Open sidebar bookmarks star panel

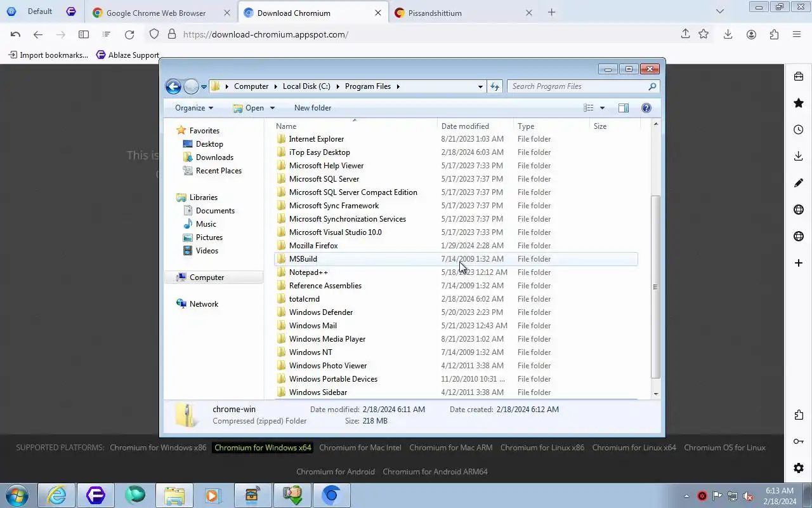[x=799, y=103]
